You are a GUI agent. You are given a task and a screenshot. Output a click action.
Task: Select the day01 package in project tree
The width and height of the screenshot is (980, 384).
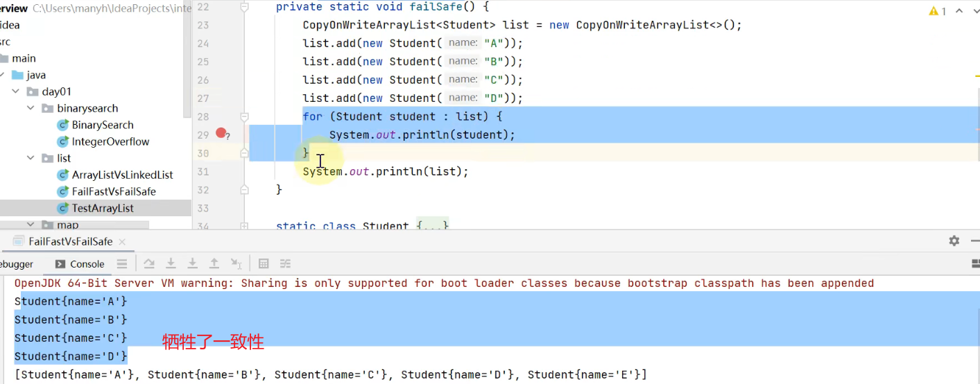(x=56, y=91)
